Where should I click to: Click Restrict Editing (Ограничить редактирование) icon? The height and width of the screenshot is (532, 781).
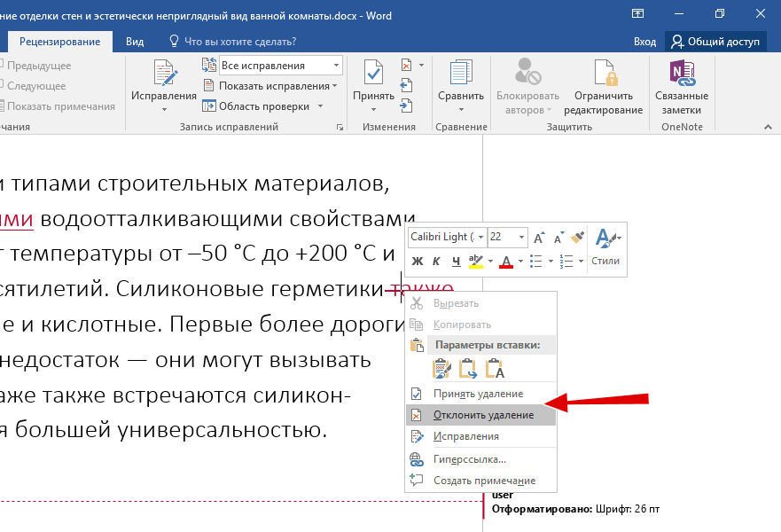(605, 74)
